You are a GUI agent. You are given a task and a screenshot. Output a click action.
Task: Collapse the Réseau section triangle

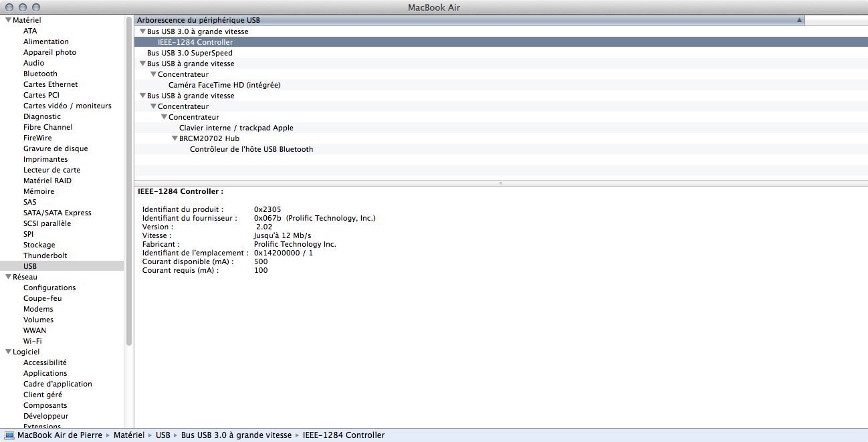coord(8,277)
